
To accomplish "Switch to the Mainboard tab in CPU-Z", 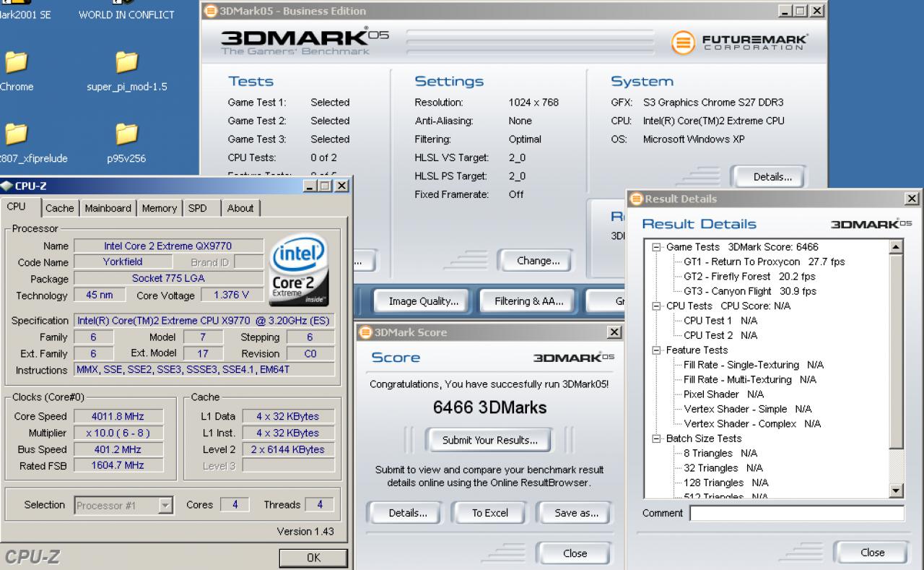I will 108,208.
